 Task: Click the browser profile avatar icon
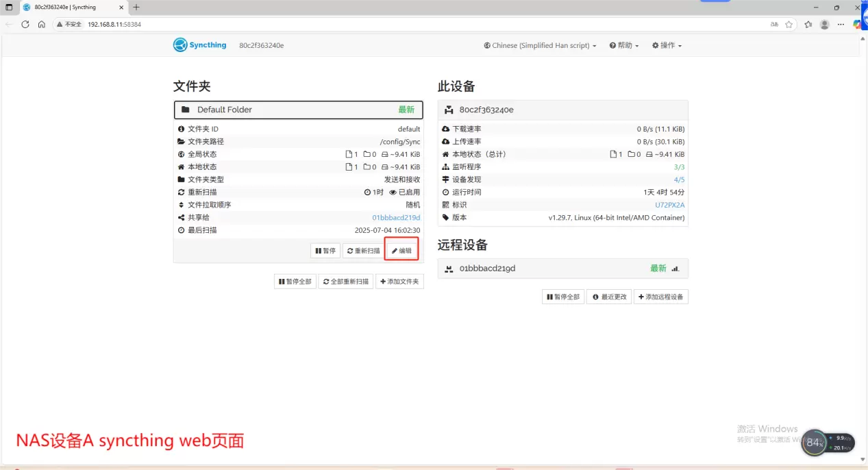[824, 24]
